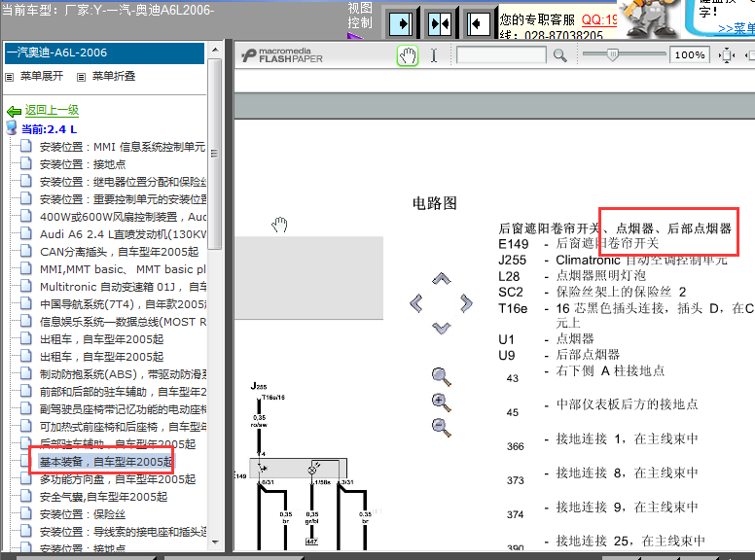Click the 电路图 heading text
Image resolution: width=755 pixels, height=560 pixels.
pos(434,203)
